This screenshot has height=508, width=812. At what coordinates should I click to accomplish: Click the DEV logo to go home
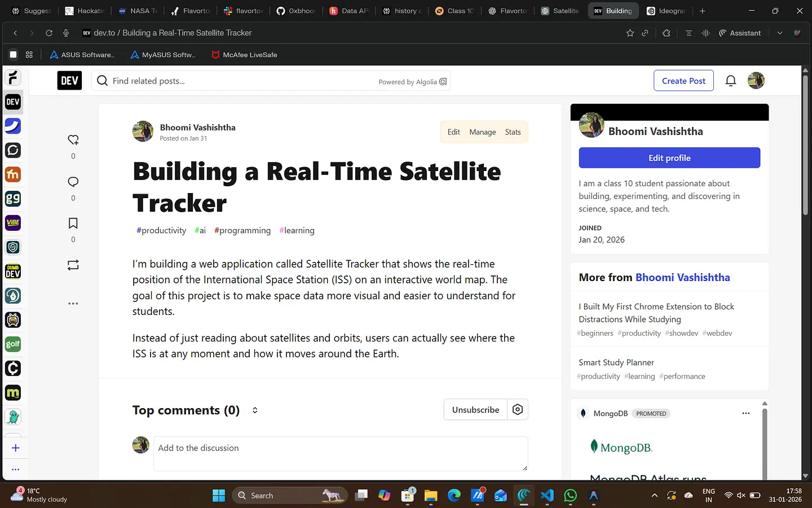[69, 80]
